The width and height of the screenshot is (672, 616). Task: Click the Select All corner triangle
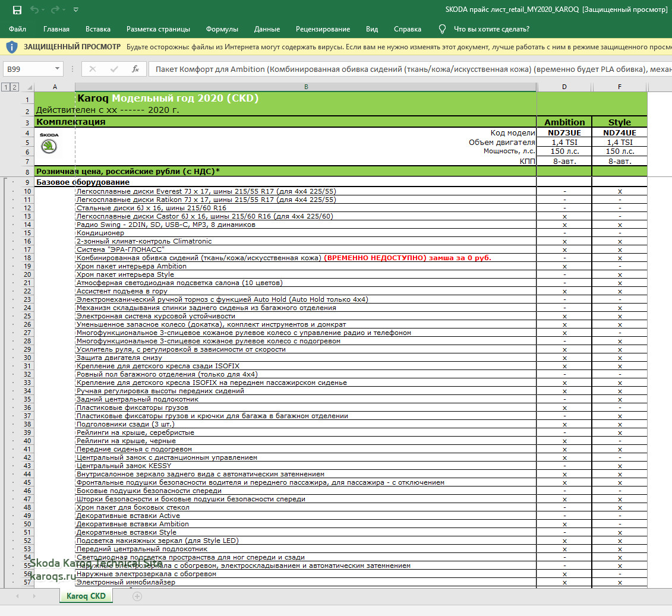[x=29, y=87]
